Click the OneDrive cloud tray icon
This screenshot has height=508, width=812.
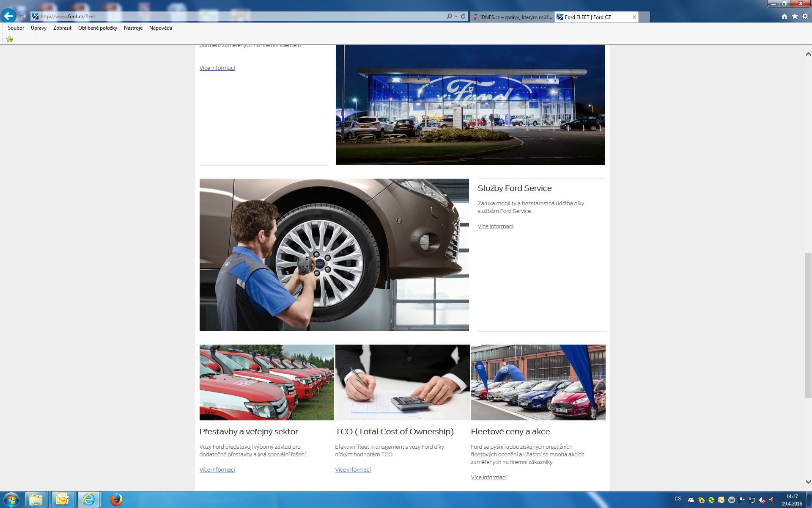tap(691, 500)
